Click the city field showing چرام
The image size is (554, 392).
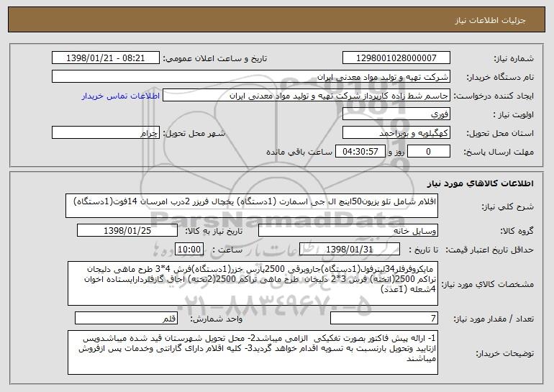[x=106, y=133]
